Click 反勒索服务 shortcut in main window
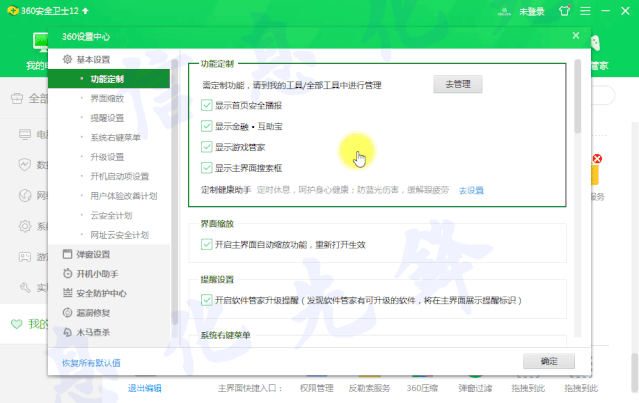 369,388
